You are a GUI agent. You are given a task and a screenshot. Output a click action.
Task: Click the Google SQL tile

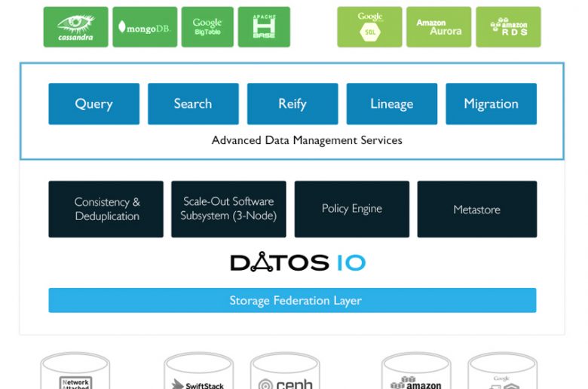pyautogui.click(x=369, y=27)
